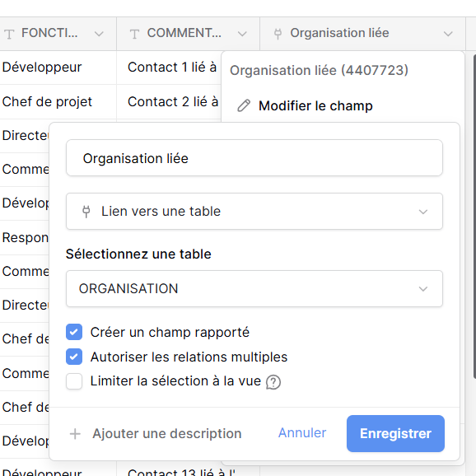Uncheck Créer un champ rapporté
Image resolution: width=476 pixels, height=476 pixels.
(74, 332)
